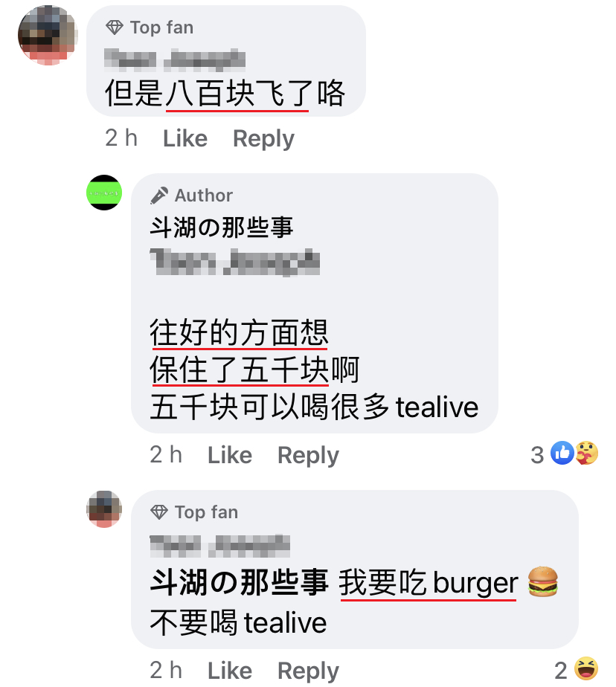Click the bold 斗湖の那些事 mention in burger comment
This screenshot has height=687, width=616.
239,583
